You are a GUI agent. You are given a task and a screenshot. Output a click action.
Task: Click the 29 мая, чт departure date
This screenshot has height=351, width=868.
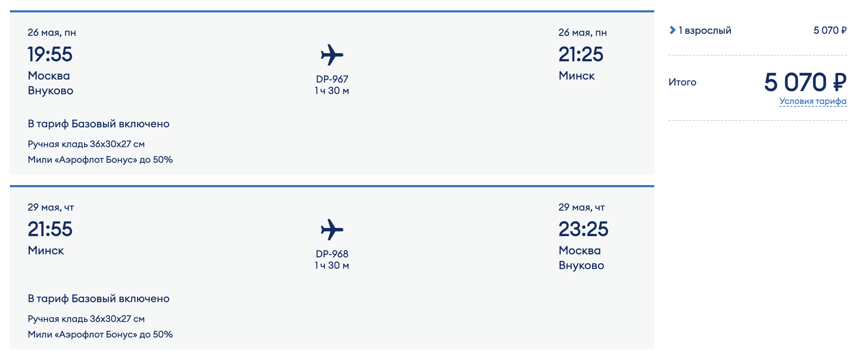coord(51,207)
